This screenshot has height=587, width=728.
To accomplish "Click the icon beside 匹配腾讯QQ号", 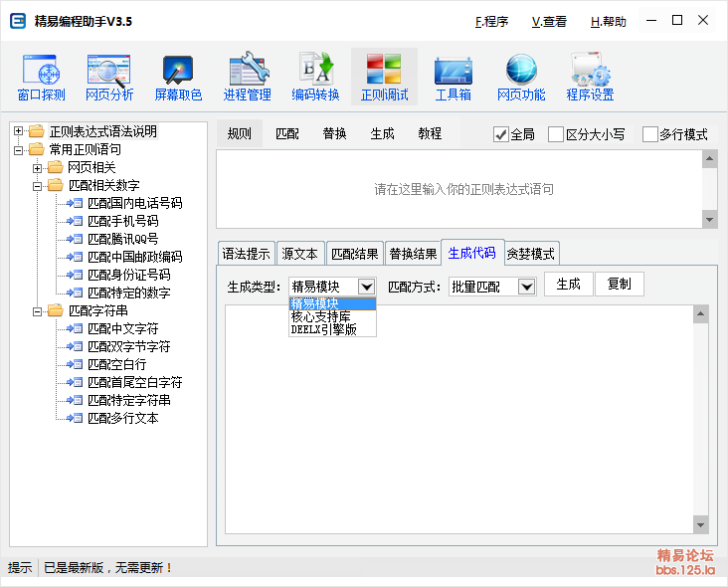I will [75, 239].
